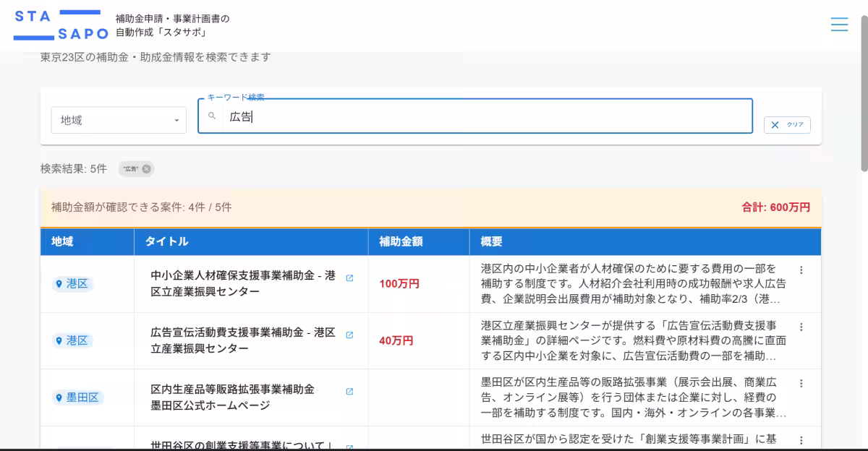Open the external link for 区内生産品等販路拡張事業補助金
This screenshot has height=451, width=868.
tap(350, 390)
